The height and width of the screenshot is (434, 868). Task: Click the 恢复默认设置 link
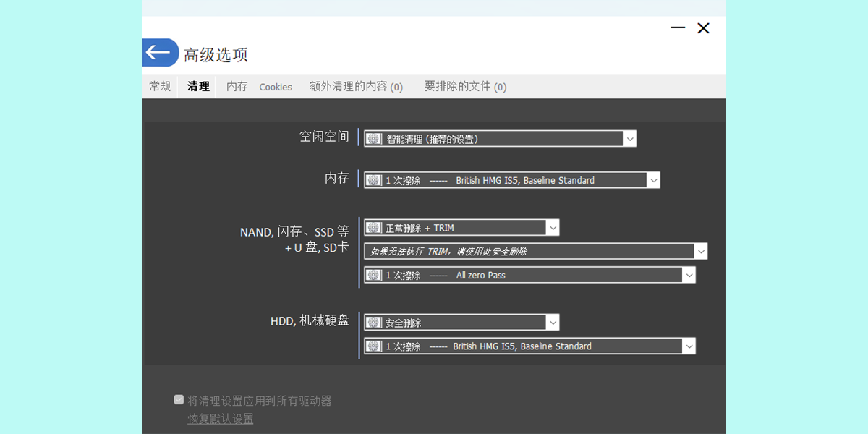pos(220,418)
